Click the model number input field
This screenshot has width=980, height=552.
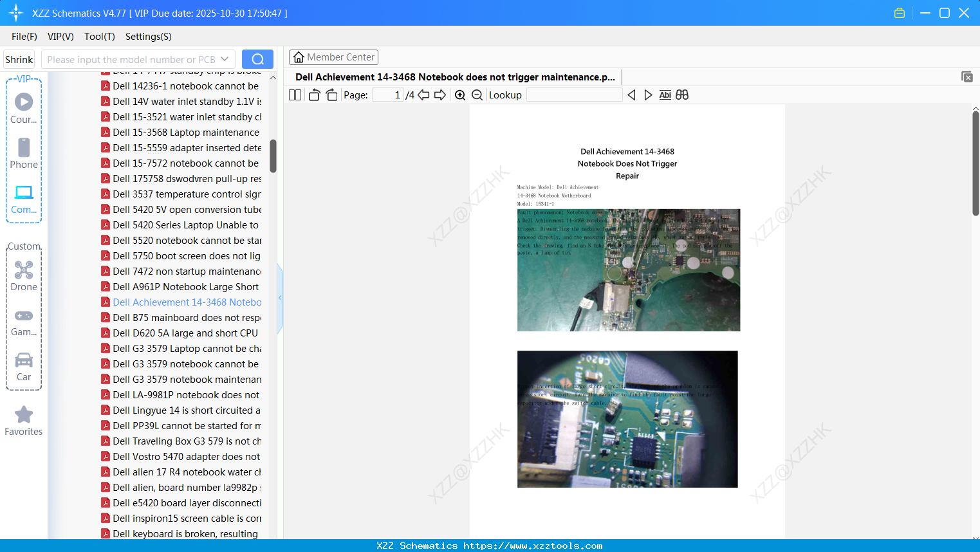pos(131,59)
